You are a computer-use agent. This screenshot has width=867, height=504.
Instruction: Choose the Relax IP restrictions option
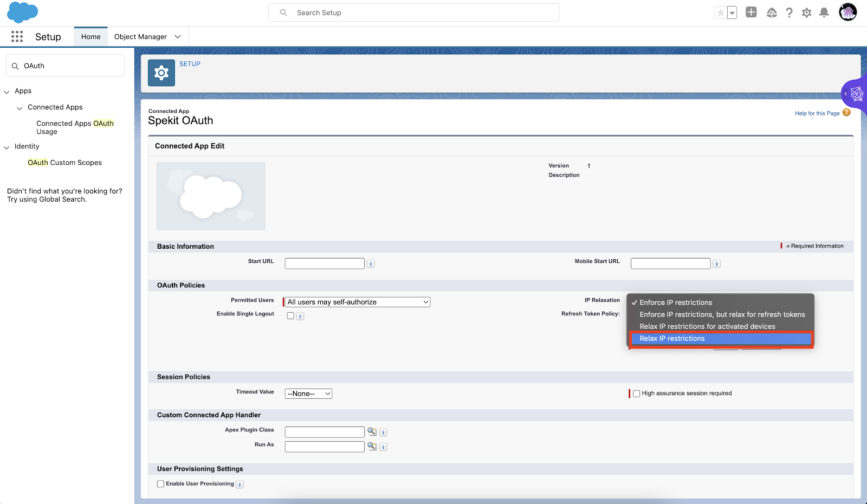[721, 339]
